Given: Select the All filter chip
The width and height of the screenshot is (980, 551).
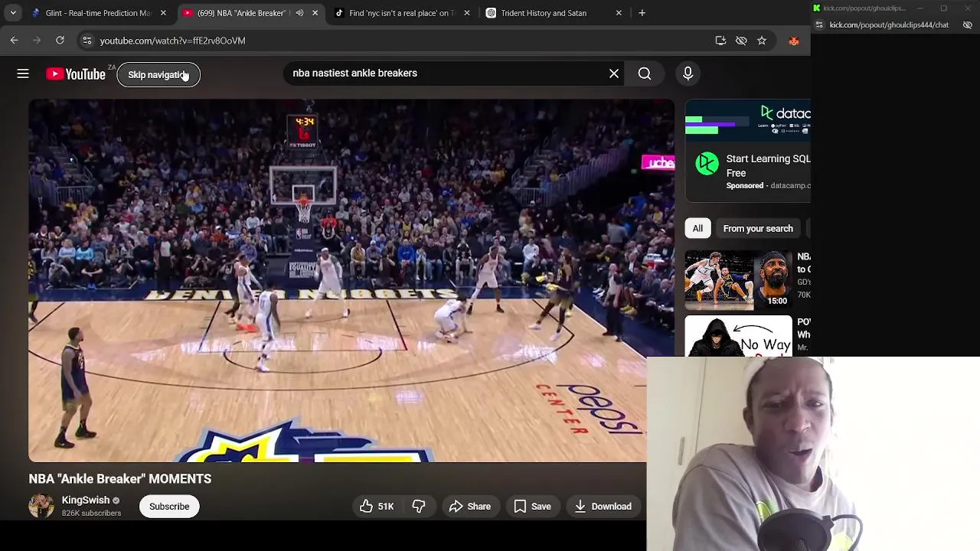Looking at the screenshot, I should click(697, 228).
